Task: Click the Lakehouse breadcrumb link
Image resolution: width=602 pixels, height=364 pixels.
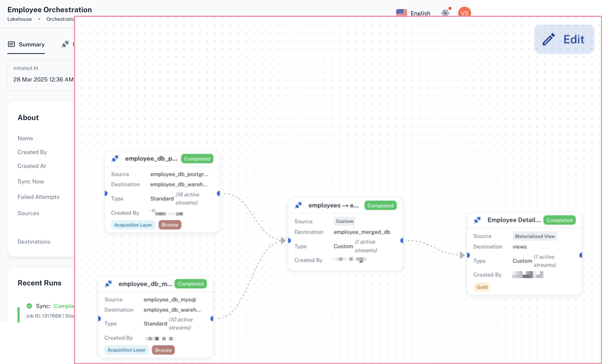Action: point(20,19)
